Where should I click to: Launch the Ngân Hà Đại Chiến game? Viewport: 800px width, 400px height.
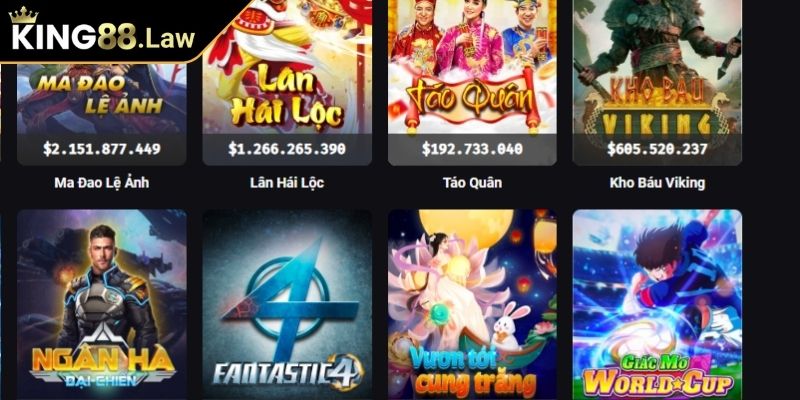point(102,304)
